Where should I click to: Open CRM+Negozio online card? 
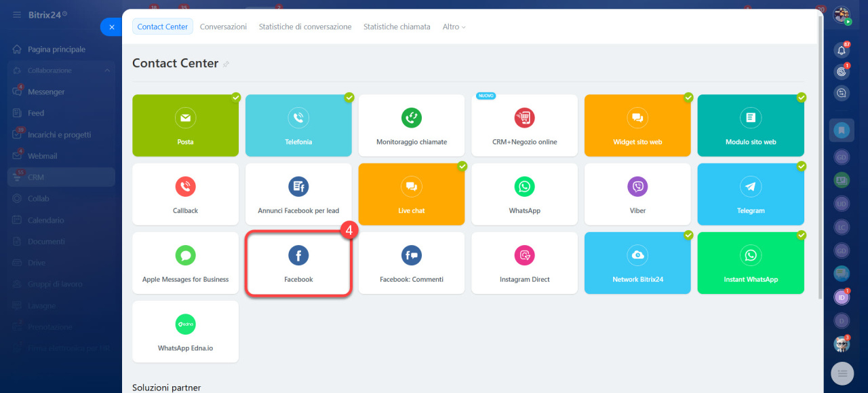(x=525, y=126)
